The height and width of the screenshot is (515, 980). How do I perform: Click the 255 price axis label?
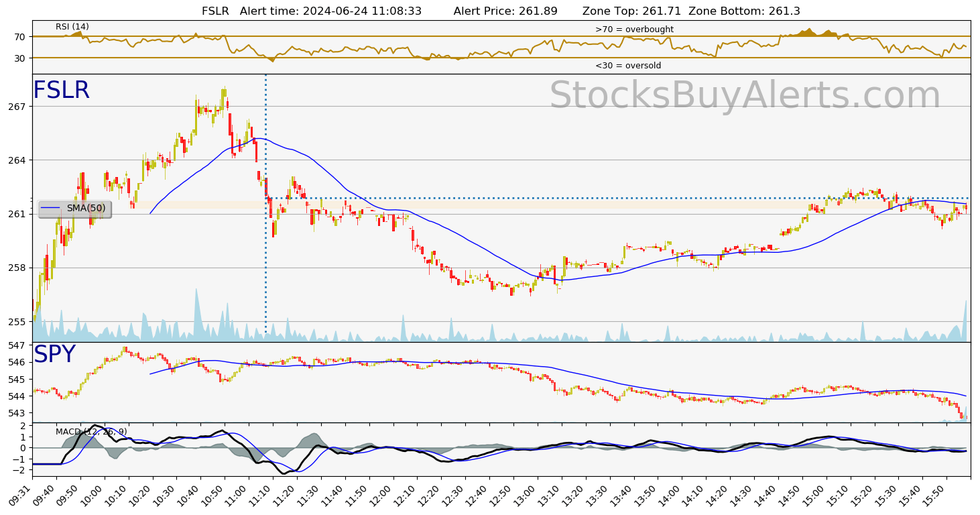17,322
